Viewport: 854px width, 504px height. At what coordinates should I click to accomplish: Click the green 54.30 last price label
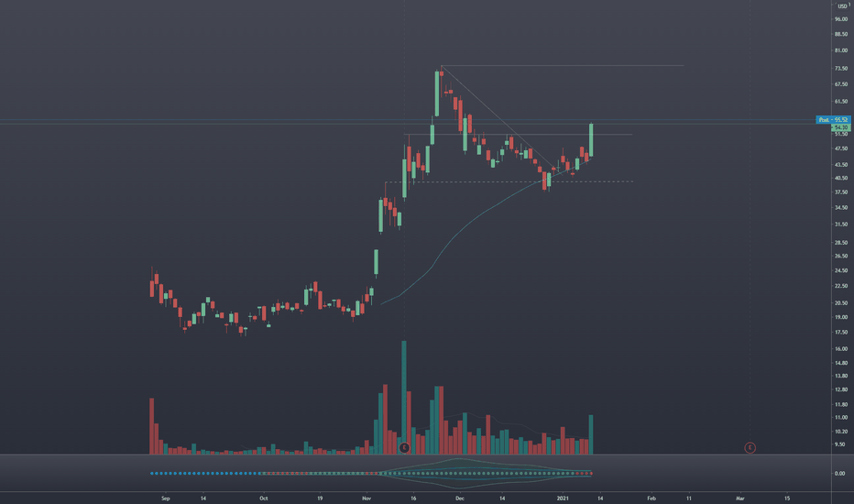841,127
